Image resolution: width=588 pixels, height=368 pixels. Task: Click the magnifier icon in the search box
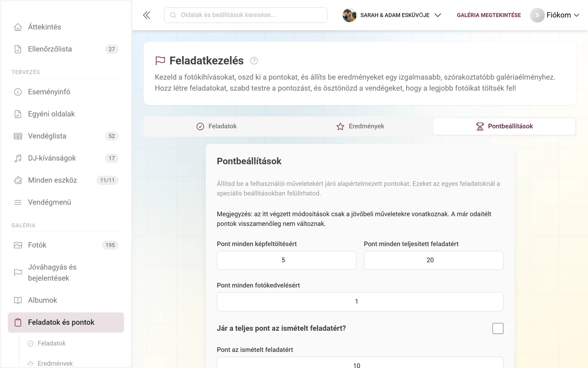click(173, 15)
